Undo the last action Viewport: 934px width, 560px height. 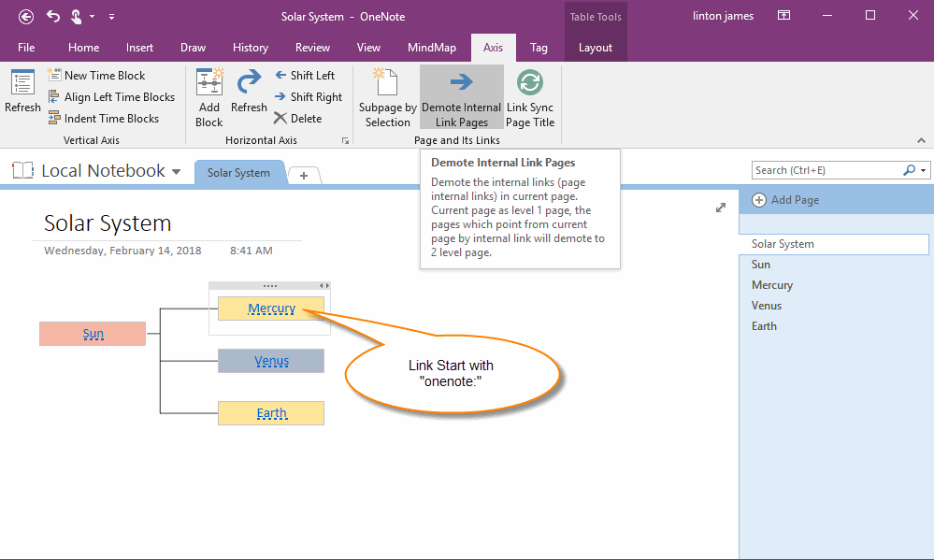[53, 17]
